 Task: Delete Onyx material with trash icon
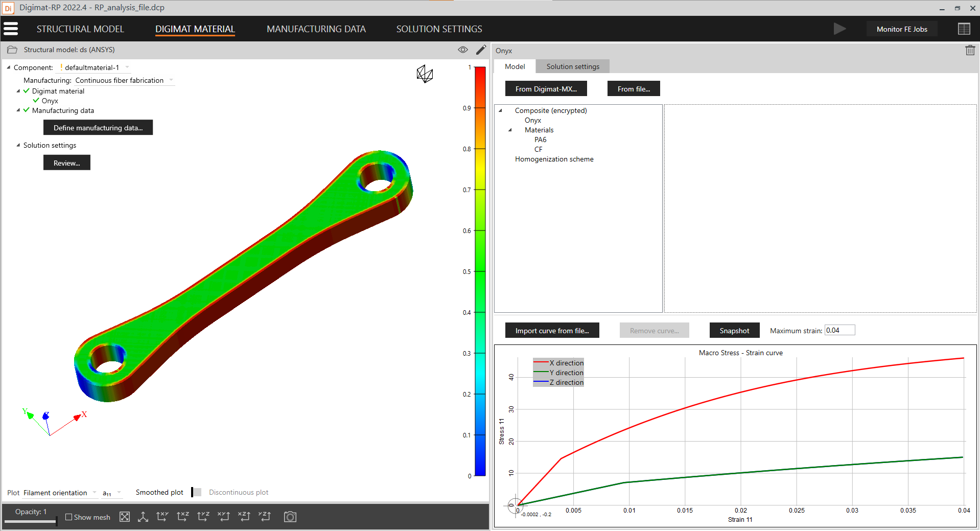click(x=970, y=50)
